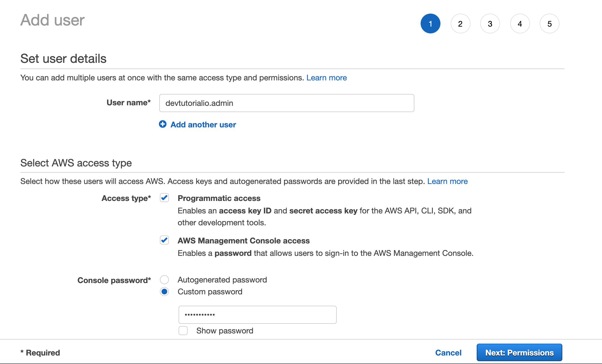Click inside the custom password field
The width and height of the screenshot is (602, 364).
(x=257, y=314)
